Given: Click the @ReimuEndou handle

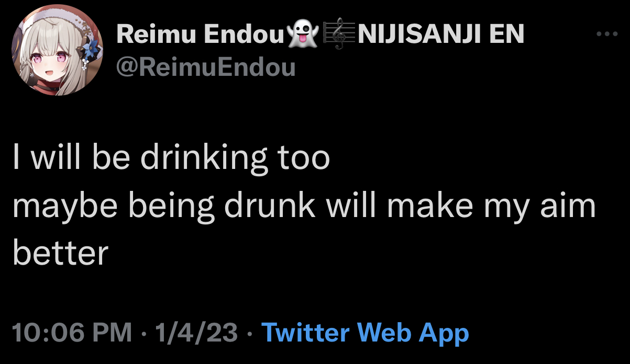Looking at the screenshot, I should [x=206, y=67].
